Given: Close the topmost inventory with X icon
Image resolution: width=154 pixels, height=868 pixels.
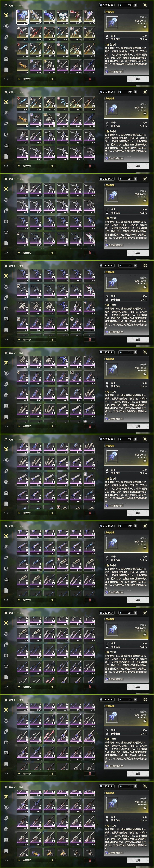Looking at the screenshot, I should (145, 5).
